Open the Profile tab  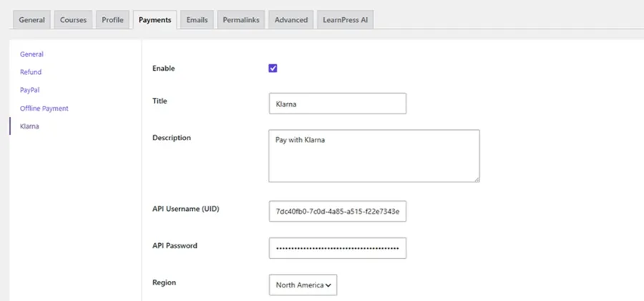pyautogui.click(x=112, y=20)
